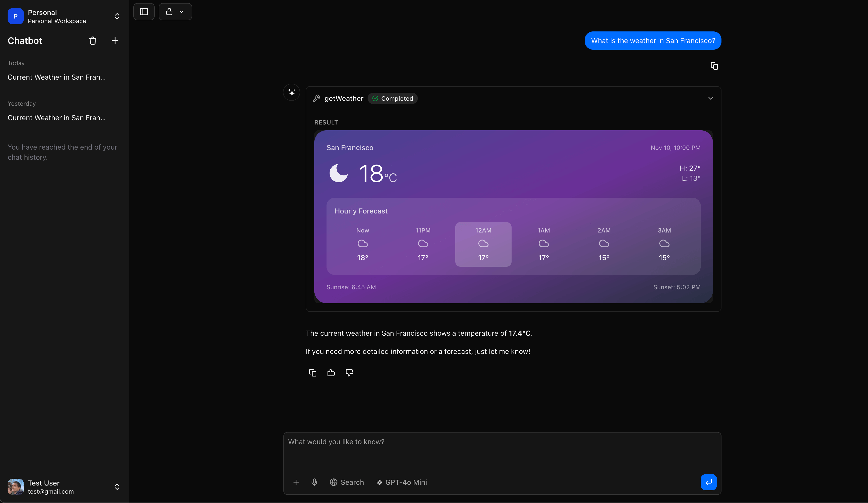Send message with the arrow button

point(708,482)
